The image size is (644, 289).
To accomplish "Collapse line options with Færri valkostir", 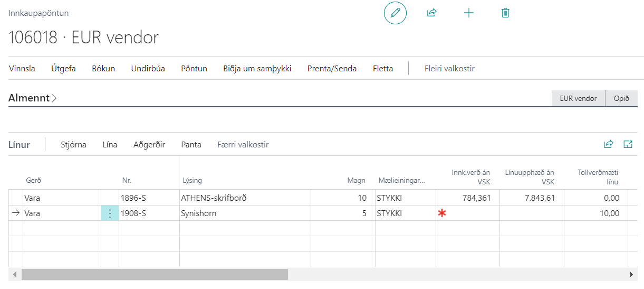I will click(243, 145).
